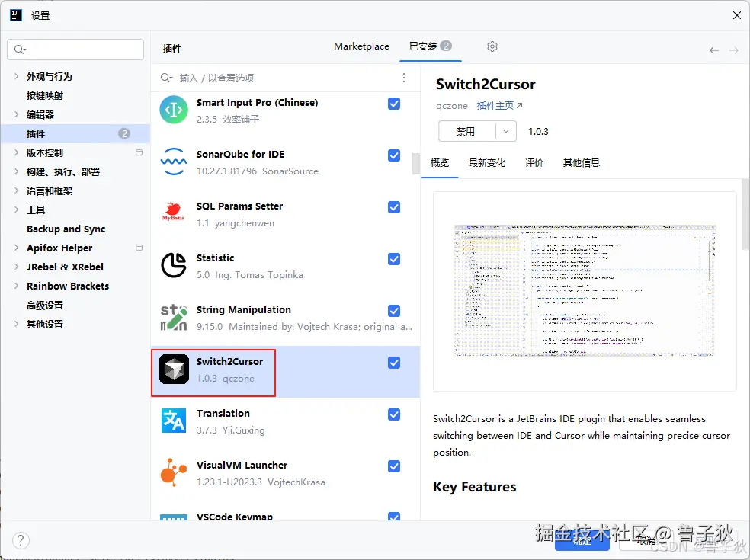The image size is (750, 560).
Task: Click the plugin list scrollbar thumb
Action: click(415, 164)
